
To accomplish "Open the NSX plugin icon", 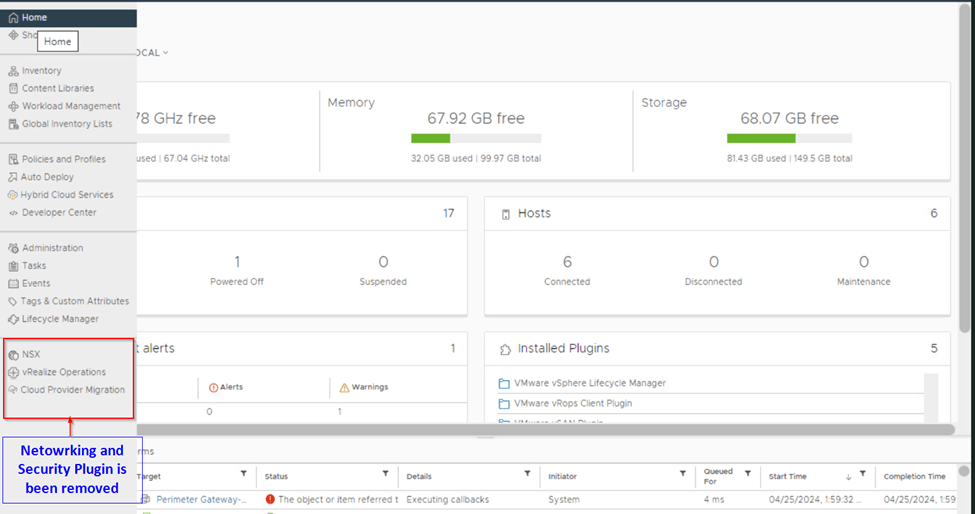I will click(13, 355).
